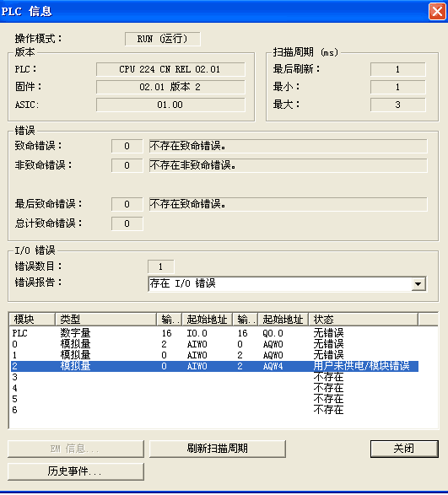Click the CPU 224 CN REL 02.01 field
Screen dimensions: 448x495
point(170,69)
